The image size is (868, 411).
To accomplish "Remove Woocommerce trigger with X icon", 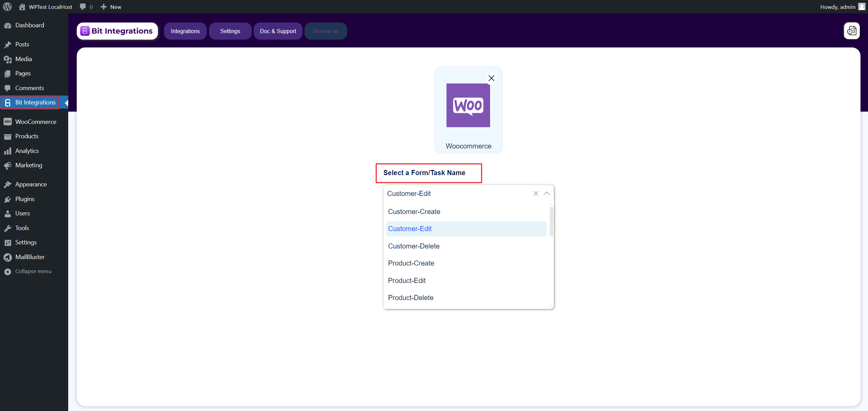I will tap(491, 78).
